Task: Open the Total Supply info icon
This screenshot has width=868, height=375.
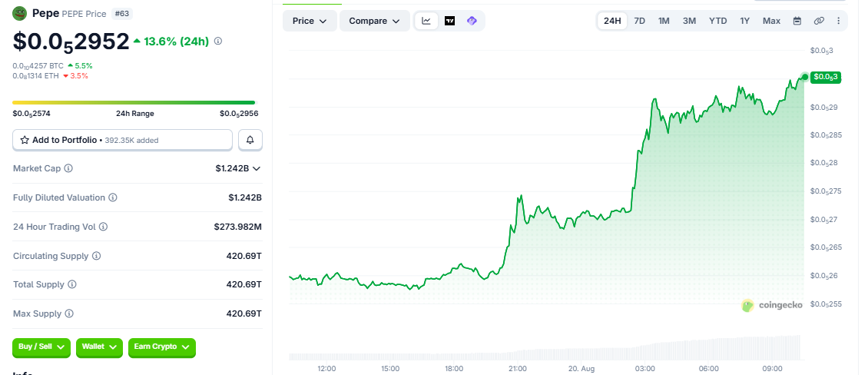Action: [72, 284]
